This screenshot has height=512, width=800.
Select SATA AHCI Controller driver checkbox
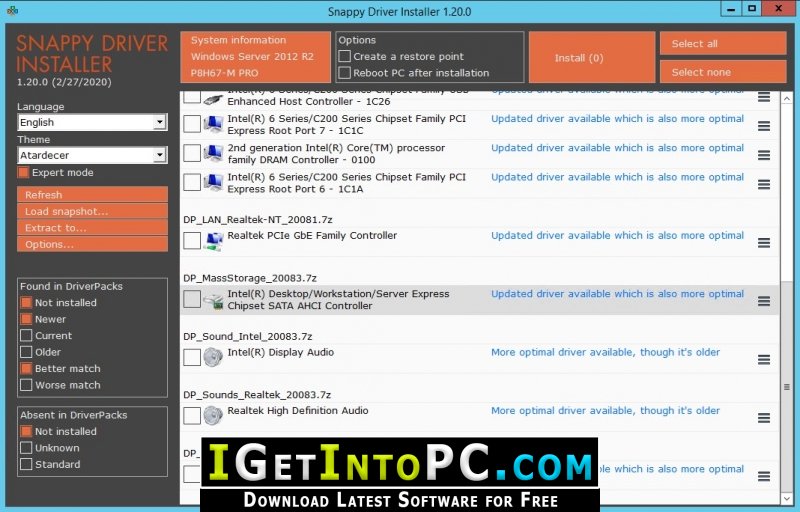point(192,299)
